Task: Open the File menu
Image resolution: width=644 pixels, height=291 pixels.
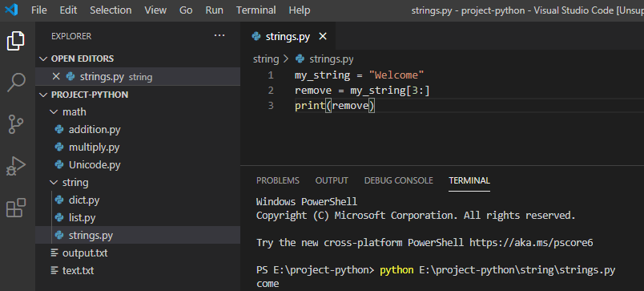Action: [39, 10]
